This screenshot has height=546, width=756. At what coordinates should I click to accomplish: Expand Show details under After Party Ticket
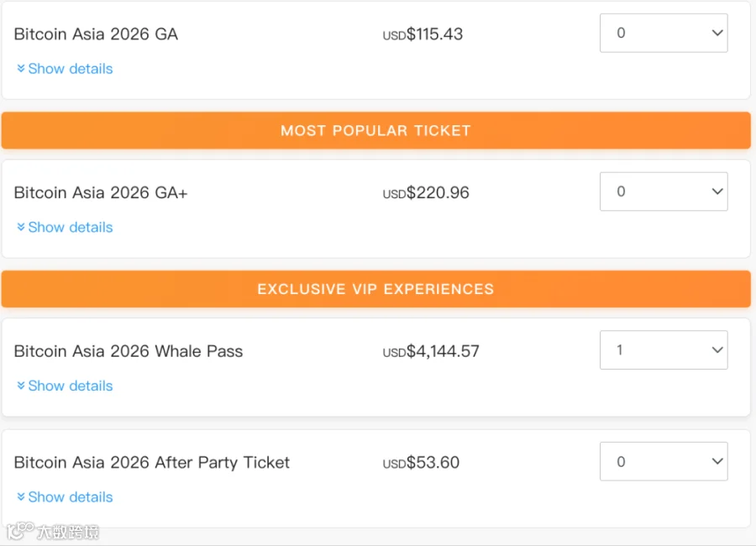65,497
